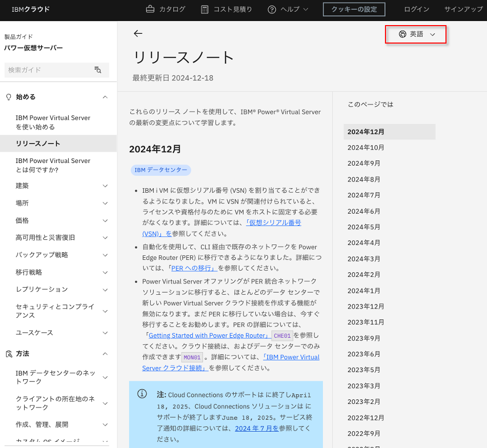Image resolution: width=487 pixels, height=448 pixels.
Task: Jump to 2024年4月 section
Action: (363, 243)
